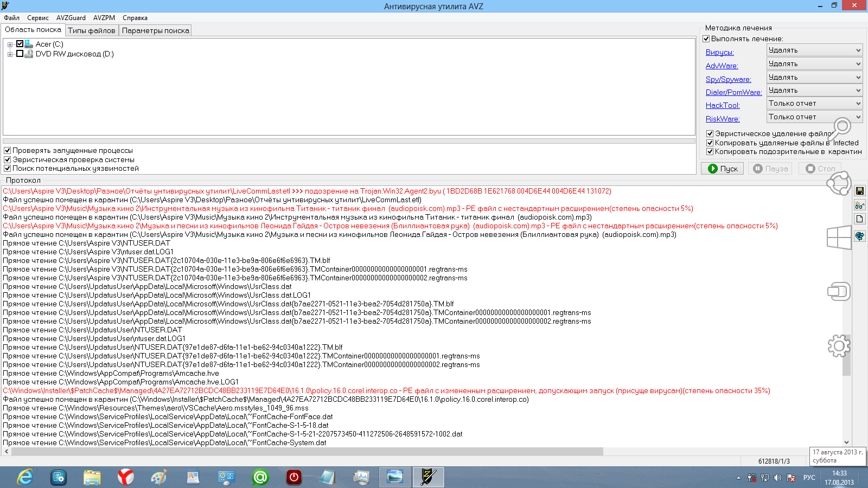Click the protocol scroll-down arrow
This screenshot has height=488, width=868.
pos(846,442)
